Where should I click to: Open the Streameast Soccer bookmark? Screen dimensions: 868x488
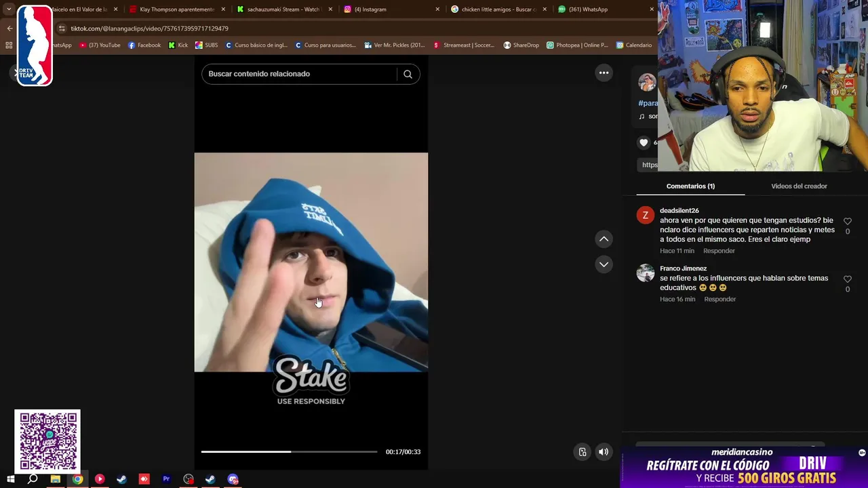tap(464, 45)
